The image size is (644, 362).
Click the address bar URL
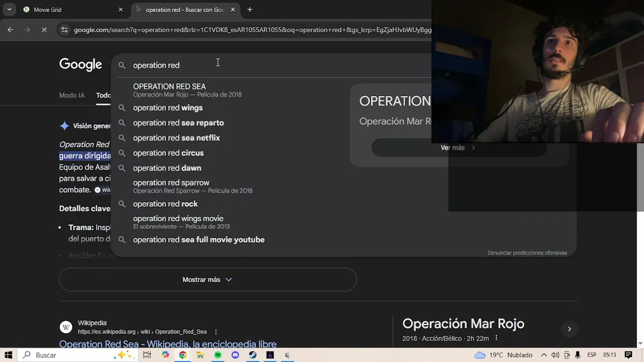click(x=253, y=30)
